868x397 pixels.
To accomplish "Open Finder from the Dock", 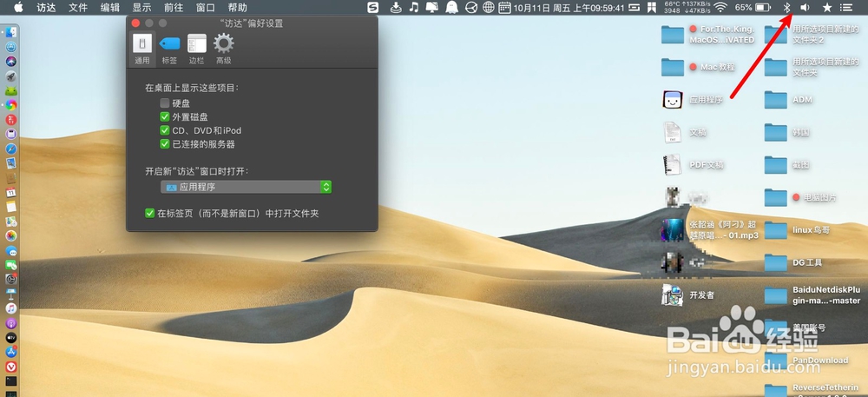I will pyautogui.click(x=11, y=33).
